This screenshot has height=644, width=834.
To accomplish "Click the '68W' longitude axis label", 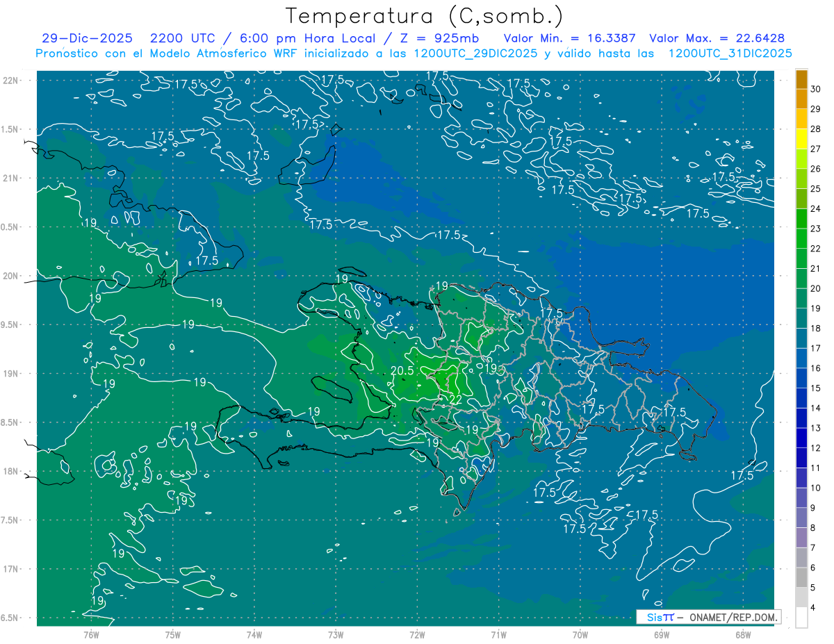I will 743,634.
